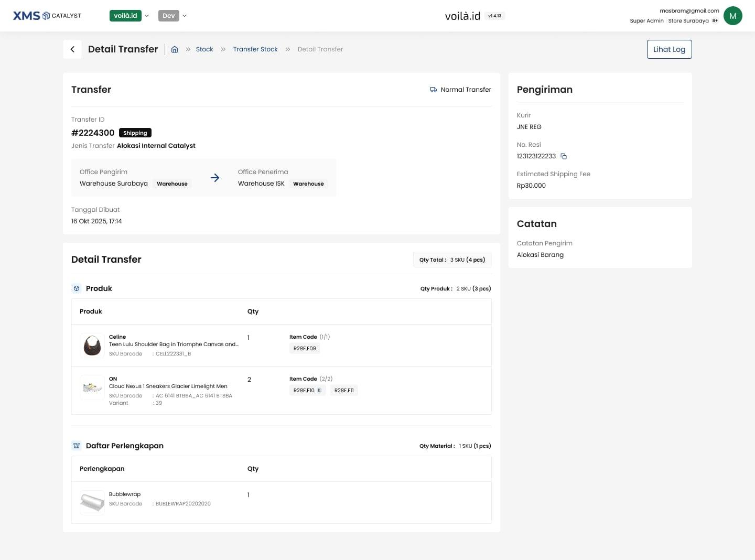Click the Rp30.000 shipping fee

[x=531, y=186]
